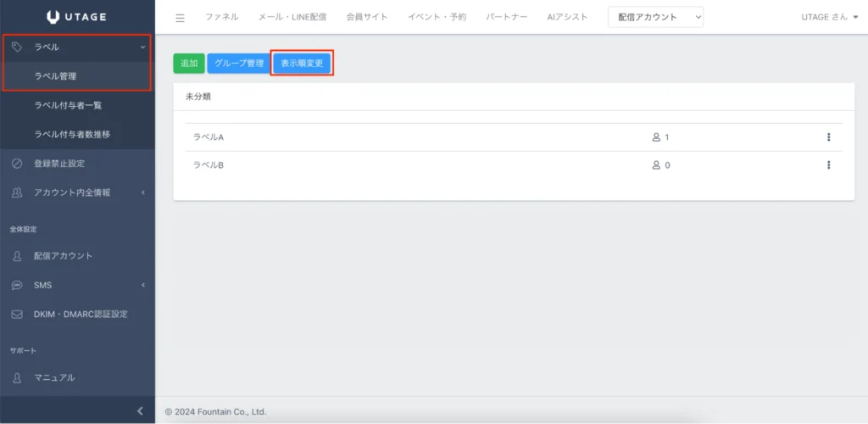Click the user icon beside 配信アカウント sidebar item
The image size is (868, 424).
tap(17, 256)
